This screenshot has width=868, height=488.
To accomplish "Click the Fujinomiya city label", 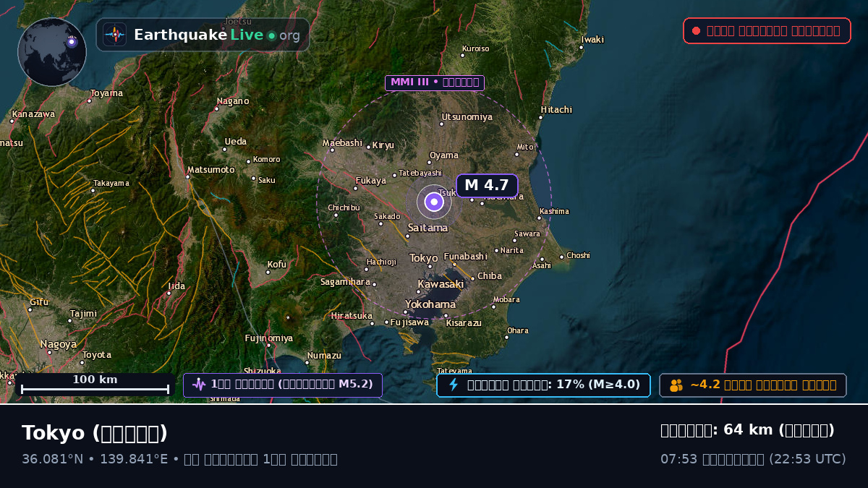I will [269, 338].
